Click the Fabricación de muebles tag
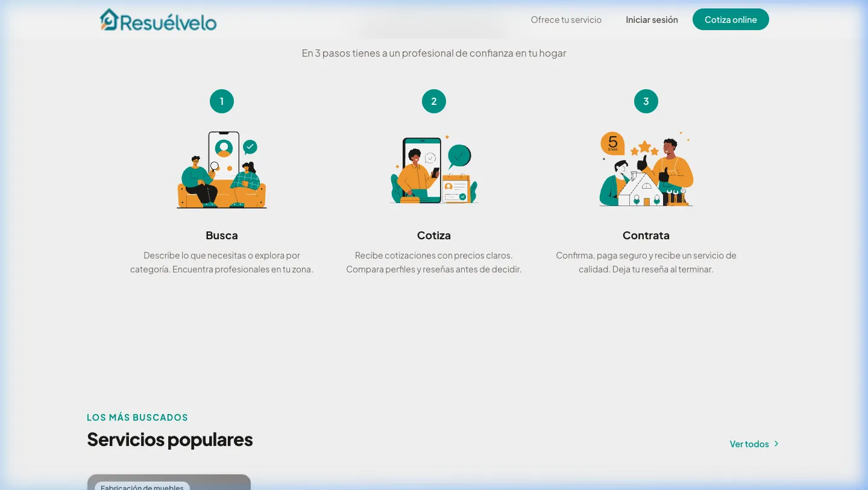 [x=142, y=487]
